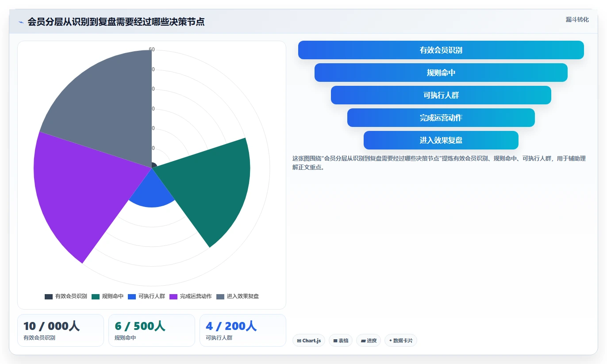Image resolution: width=607 pixels, height=364 pixels.
Task: Select the 有效会员识别 funnel bar
Action: [x=441, y=50]
